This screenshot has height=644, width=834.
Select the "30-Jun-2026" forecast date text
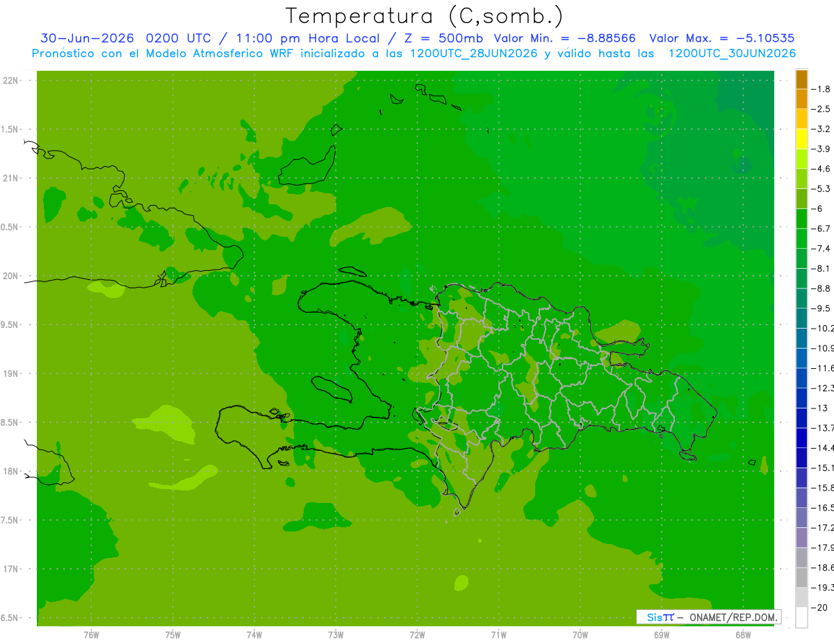click(89, 38)
